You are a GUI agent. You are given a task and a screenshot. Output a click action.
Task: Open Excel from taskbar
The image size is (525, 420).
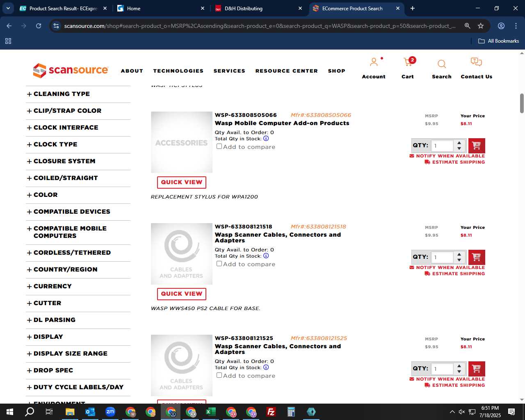pyautogui.click(x=210, y=412)
